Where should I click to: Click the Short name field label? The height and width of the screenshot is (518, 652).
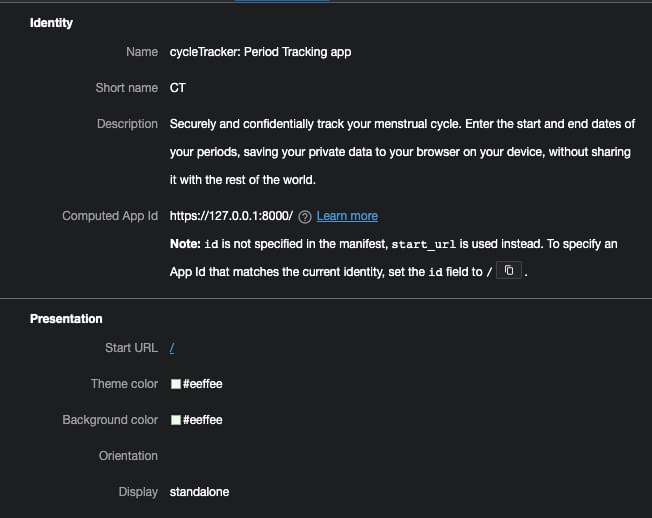pos(126,88)
